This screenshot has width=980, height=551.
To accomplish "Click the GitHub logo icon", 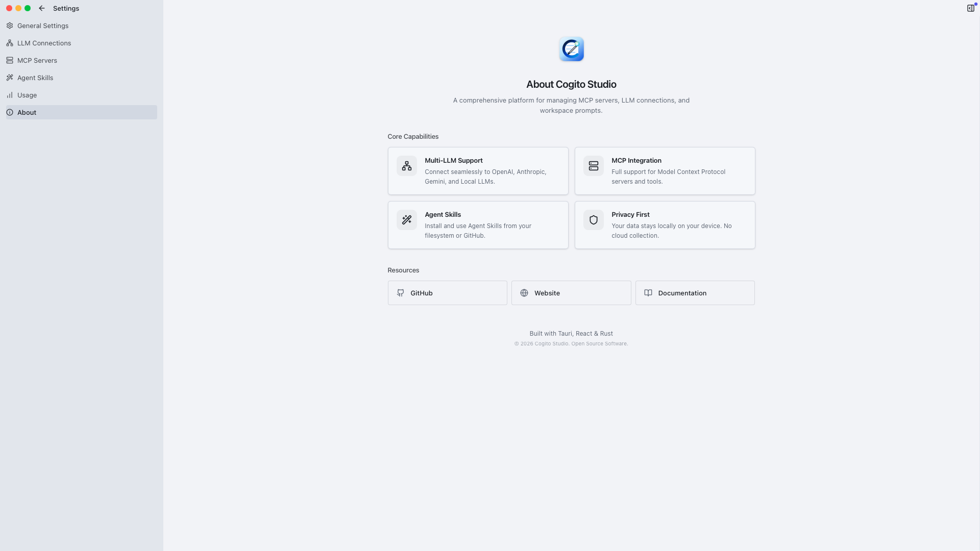I will click(401, 293).
